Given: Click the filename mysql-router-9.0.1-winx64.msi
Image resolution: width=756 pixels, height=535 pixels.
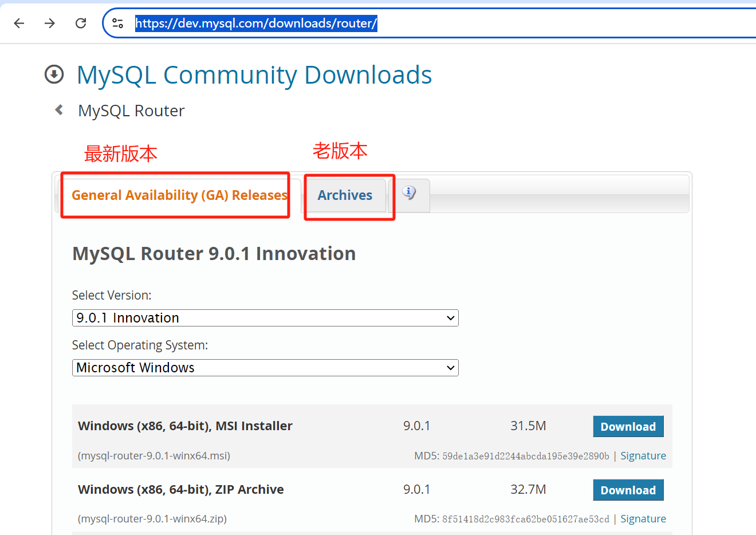Looking at the screenshot, I should point(154,456).
